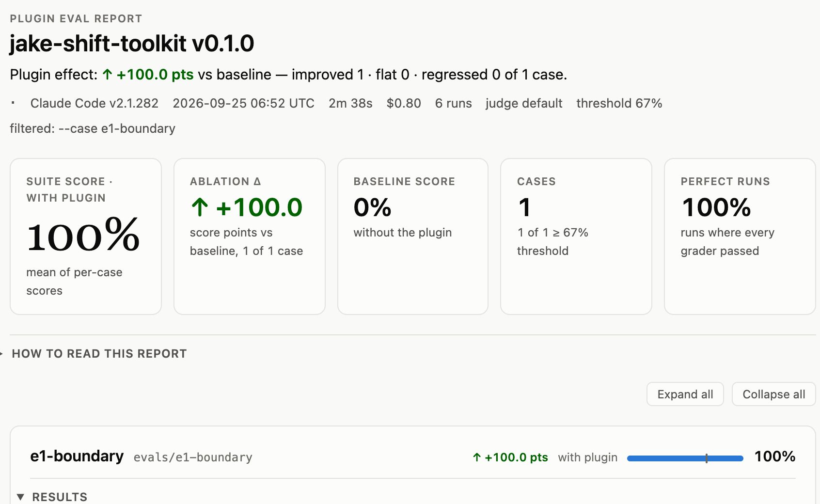Select the Cases count card
This screenshot has width=820, height=504.
tap(576, 236)
